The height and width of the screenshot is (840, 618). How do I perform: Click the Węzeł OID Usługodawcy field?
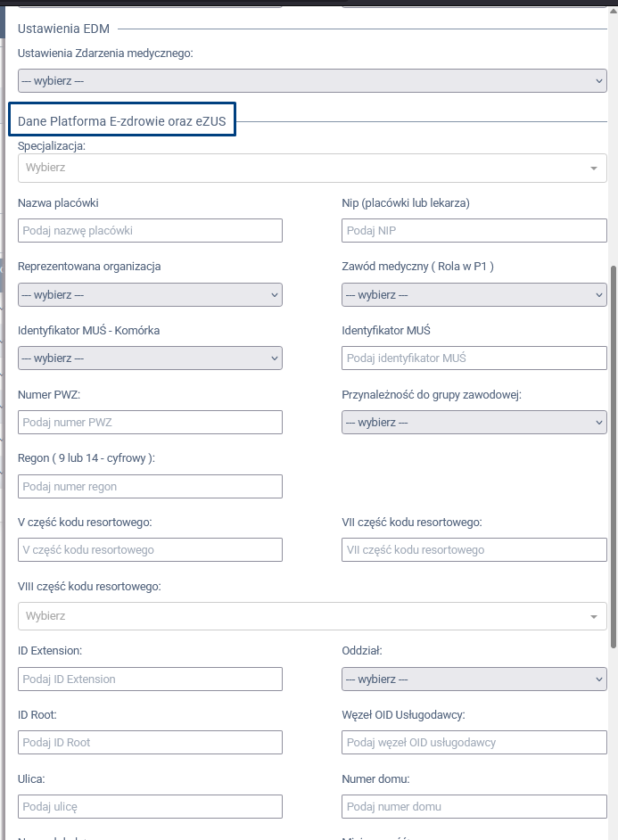pos(474,743)
